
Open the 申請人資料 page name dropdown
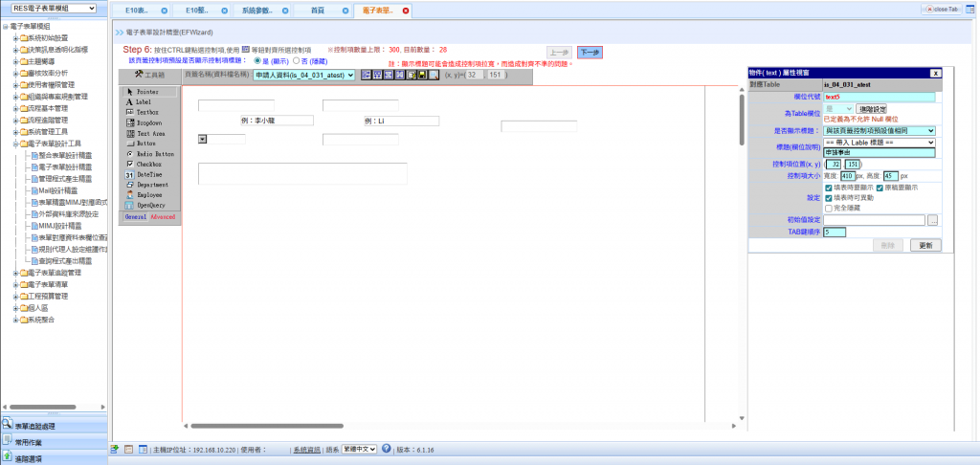[x=304, y=75]
